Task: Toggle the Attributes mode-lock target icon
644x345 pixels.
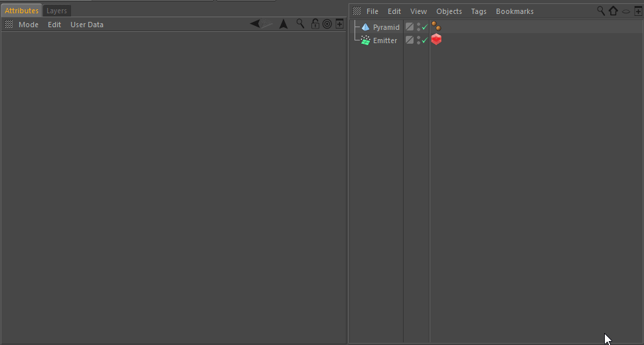Action: pos(327,24)
